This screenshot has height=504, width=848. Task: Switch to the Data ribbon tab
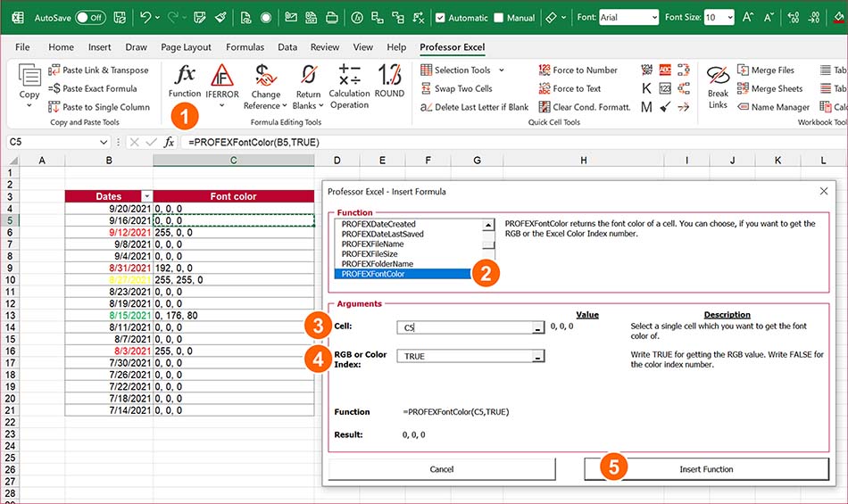287,47
